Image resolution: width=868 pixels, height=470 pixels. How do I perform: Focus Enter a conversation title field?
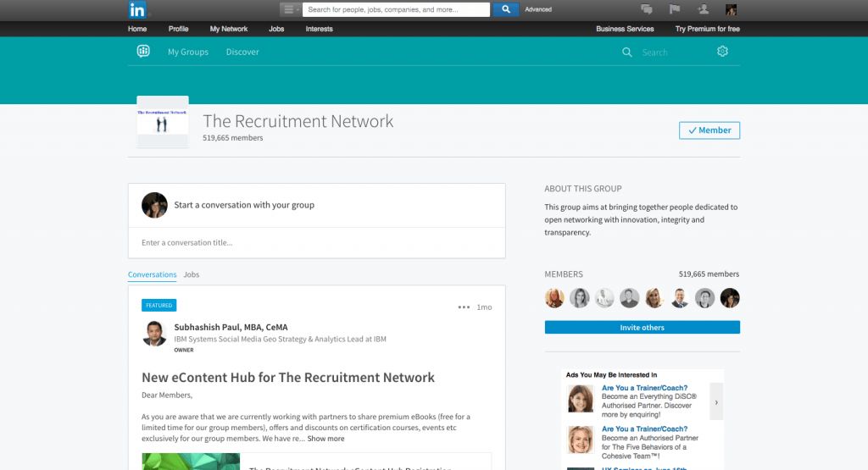[317, 243]
